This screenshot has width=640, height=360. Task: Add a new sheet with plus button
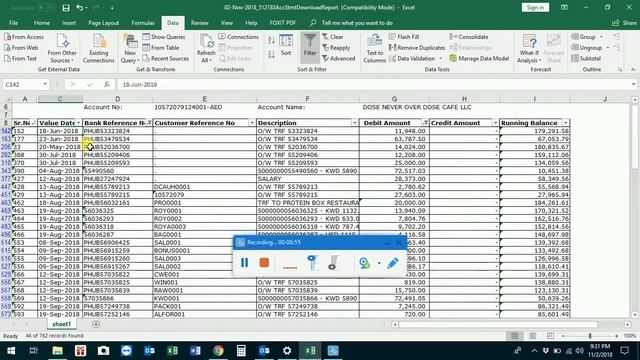[96, 324]
